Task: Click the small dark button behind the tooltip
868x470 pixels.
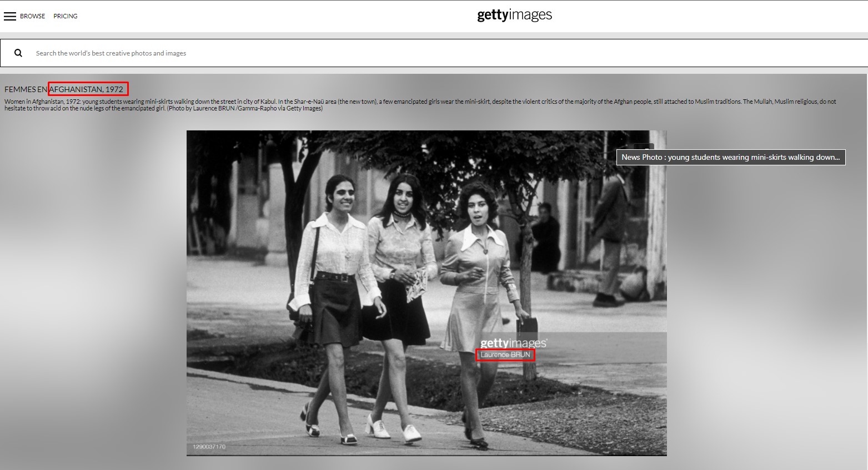Action: click(644, 146)
